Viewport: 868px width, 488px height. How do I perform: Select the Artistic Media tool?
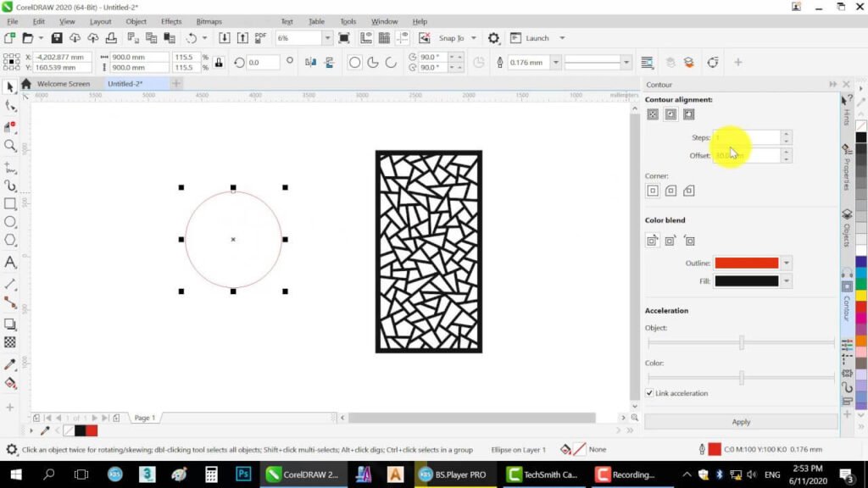click(x=10, y=186)
